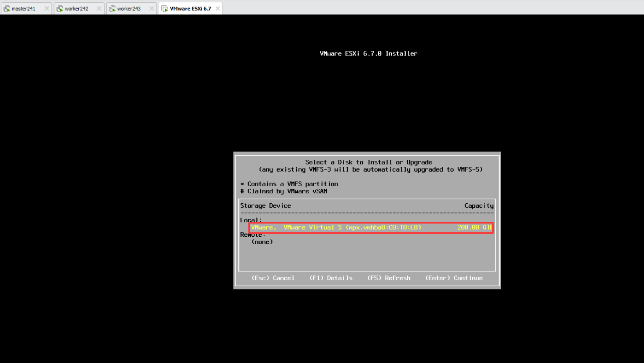Switch to the master241 tab
The width and height of the screenshot is (644, 363).
[x=26, y=8]
